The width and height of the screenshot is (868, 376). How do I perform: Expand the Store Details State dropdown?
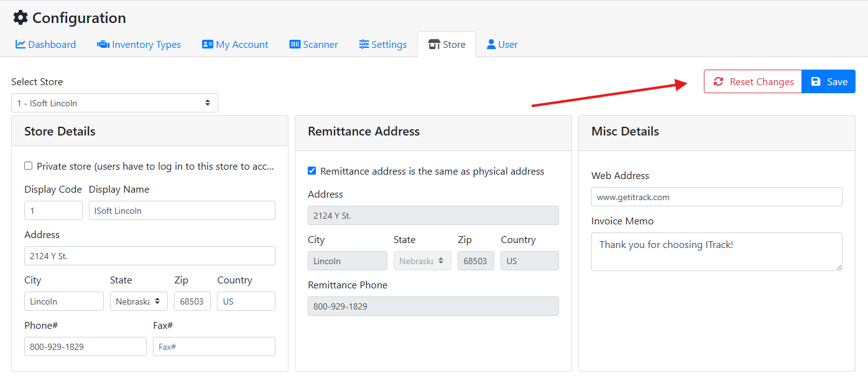[x=138, y=301]
